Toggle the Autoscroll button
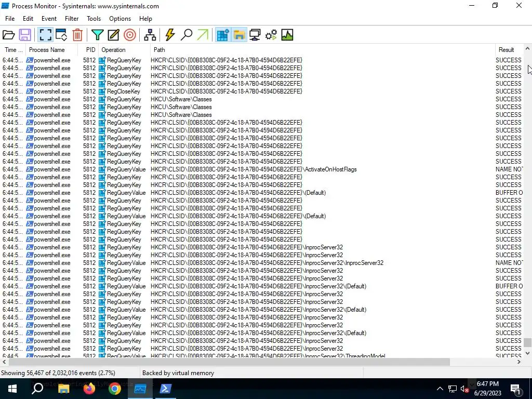The height and width of the screenshot is (399, 532). (x=61, y=35)
